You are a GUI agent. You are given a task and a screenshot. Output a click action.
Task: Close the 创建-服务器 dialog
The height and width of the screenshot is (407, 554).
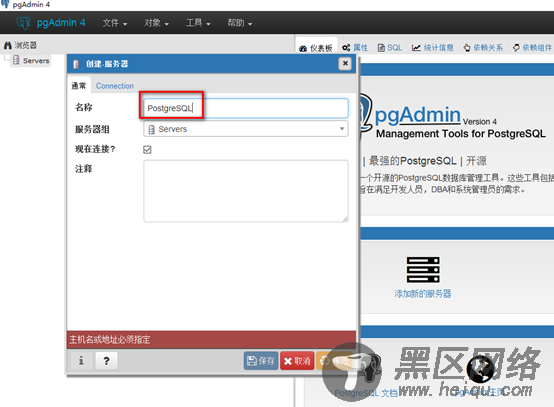[x=345, y=64]
